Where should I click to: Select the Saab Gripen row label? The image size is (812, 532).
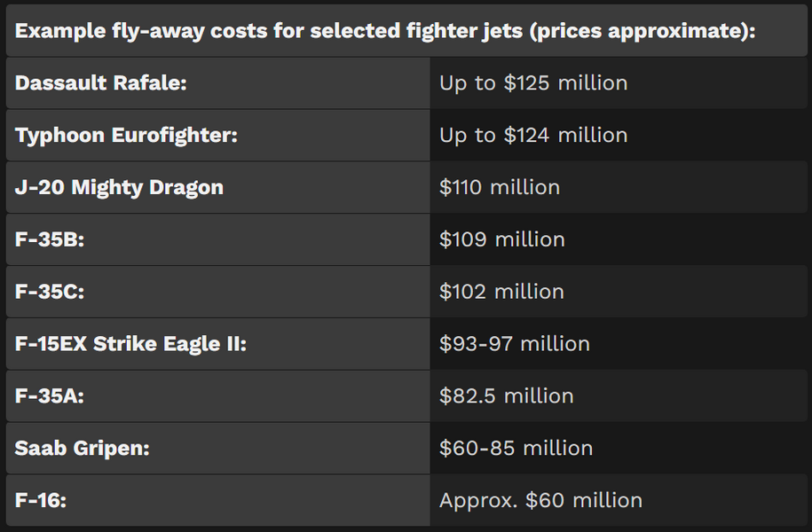pyautogui.click(x=218, y=448)
